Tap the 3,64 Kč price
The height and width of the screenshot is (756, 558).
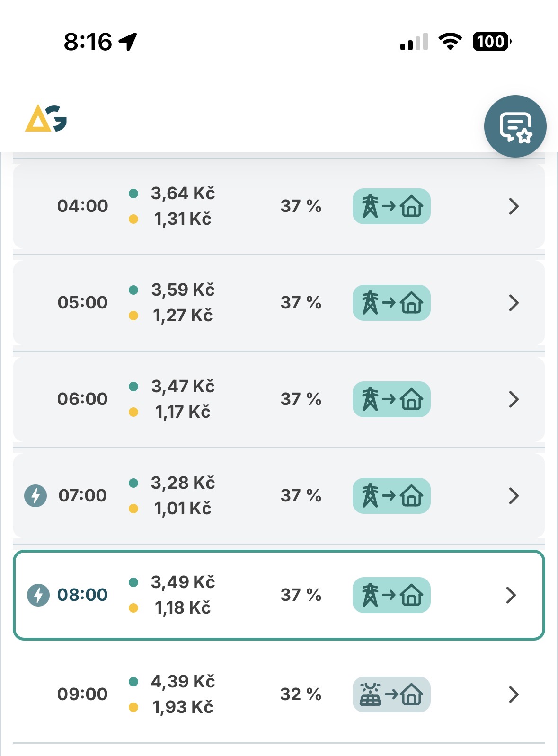(x=183, y=193)
